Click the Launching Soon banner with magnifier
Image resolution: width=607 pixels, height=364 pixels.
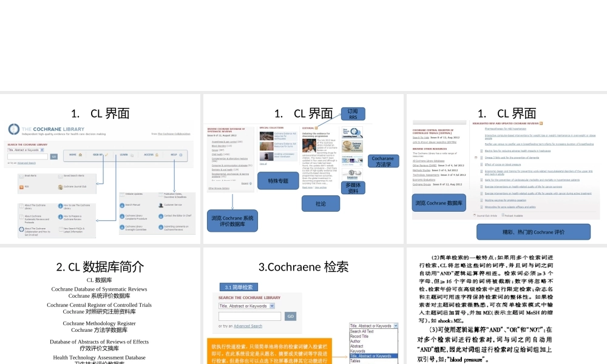pyautogui.click(x=352, y=133)
